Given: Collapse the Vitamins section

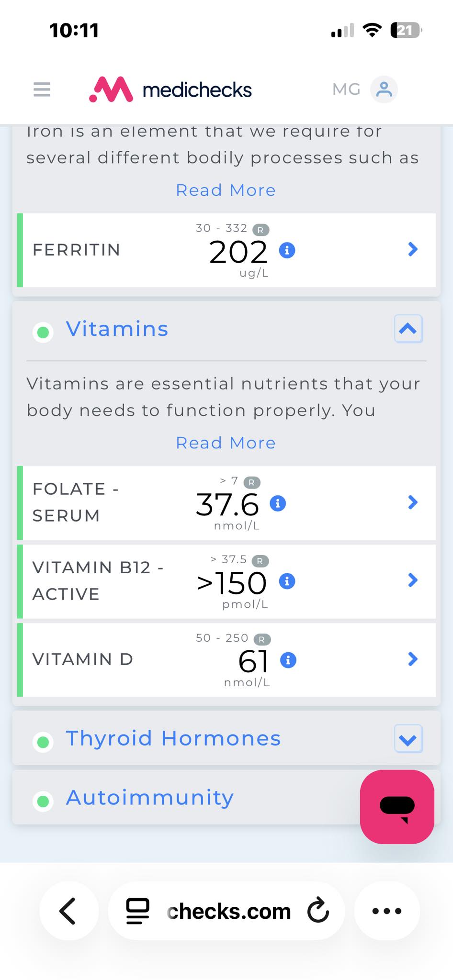Looking at the screenshot, I should pos(408,329).
